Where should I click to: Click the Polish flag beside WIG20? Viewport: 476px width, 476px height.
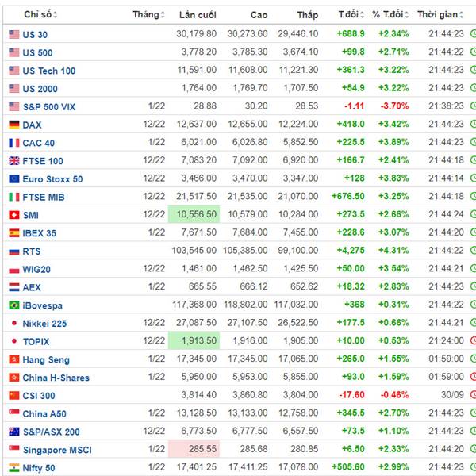(x=14, y=270)
